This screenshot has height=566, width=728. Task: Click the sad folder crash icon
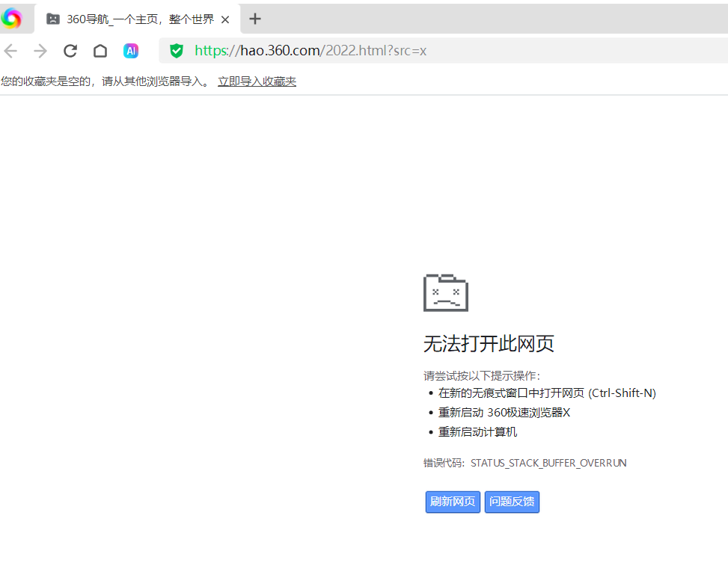pyautogui.click(x=446, y=293)
